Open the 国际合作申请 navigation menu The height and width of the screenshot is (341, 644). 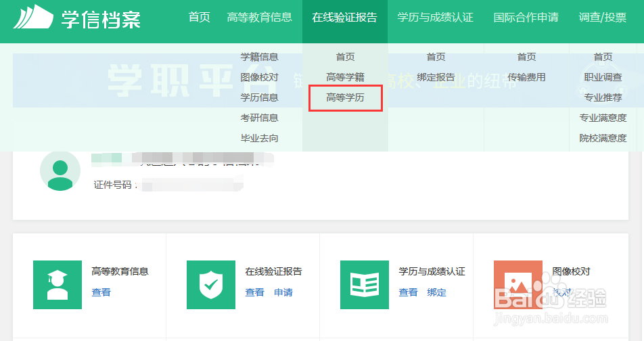point(526,18)
